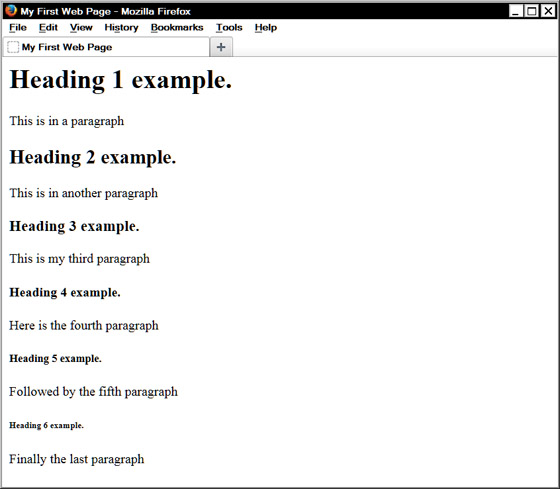This screenshot has height=489, width=560.
Task: Click the 'Heading 3 example.' heading
Action: pyautogui.click(x=74, y=226)
